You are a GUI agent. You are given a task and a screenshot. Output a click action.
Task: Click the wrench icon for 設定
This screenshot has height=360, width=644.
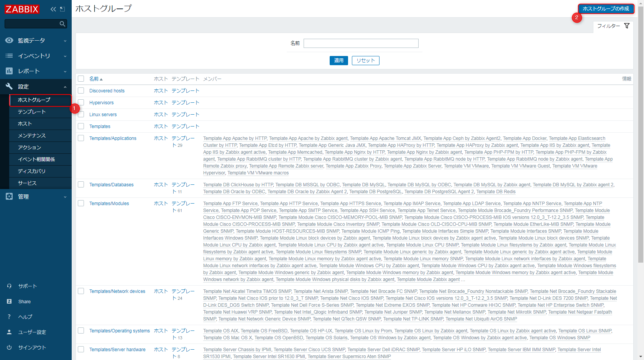tap(9, 86)
